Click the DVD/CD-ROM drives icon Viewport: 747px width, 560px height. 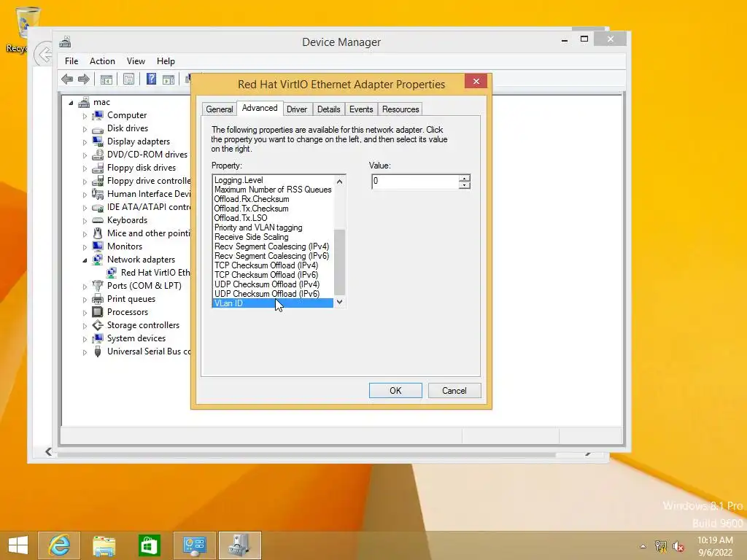tap(98, 155)
